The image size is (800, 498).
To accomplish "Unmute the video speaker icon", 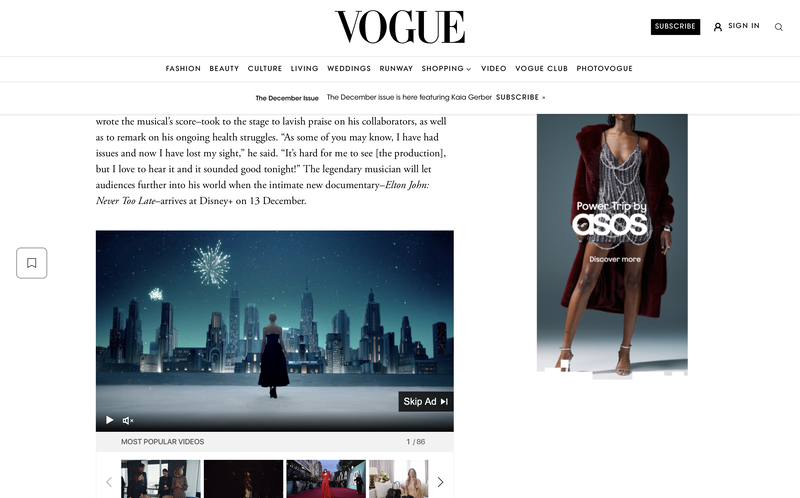I will [x=128, y=420].
